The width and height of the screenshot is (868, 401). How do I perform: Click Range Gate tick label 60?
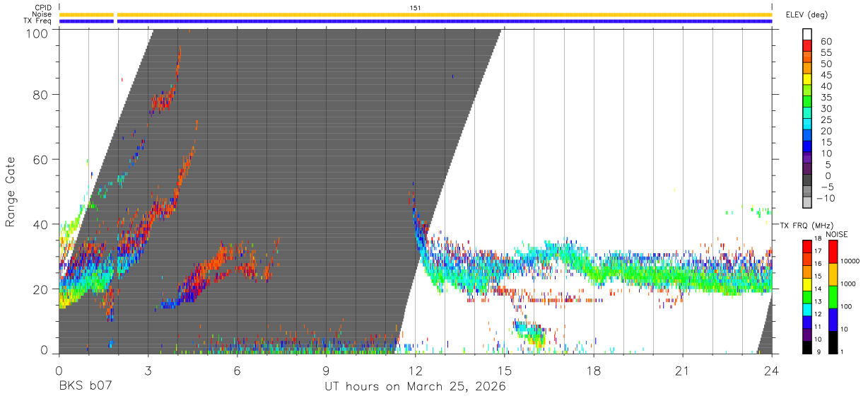click(x=40, y=159)
